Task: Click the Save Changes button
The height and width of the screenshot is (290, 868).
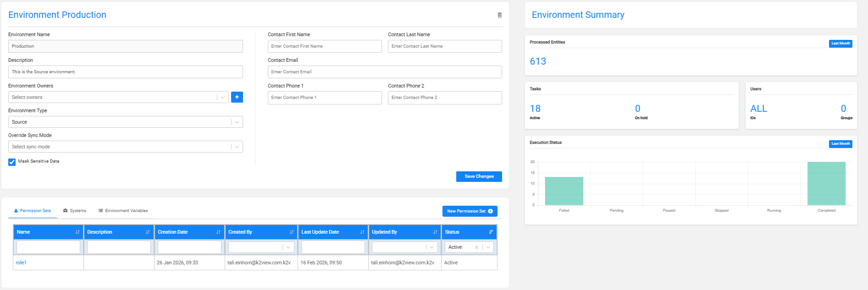Action: 479,176
